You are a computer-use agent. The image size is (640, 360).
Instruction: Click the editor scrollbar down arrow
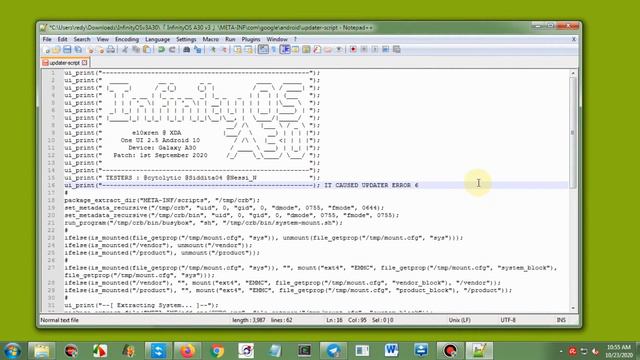point(573,308)
